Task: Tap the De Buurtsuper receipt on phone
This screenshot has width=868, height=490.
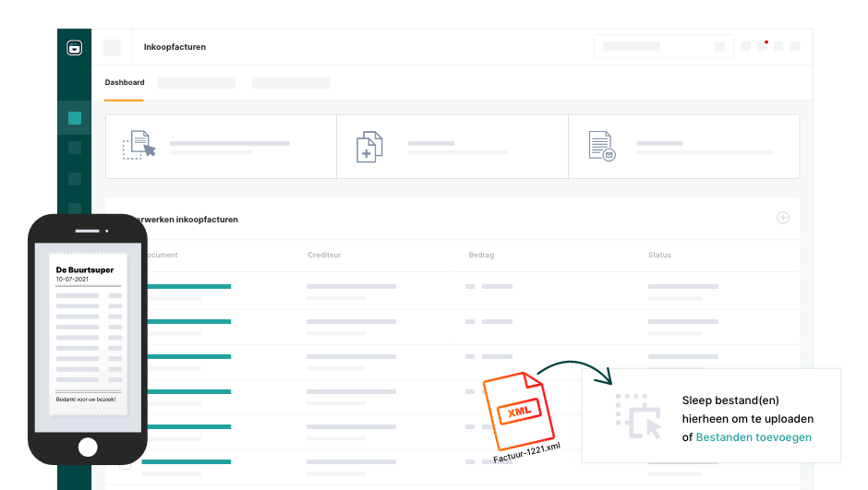Action: pos(88,332)
